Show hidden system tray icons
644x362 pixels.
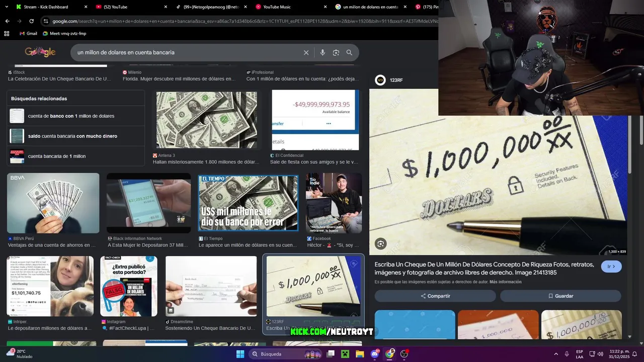556,354
